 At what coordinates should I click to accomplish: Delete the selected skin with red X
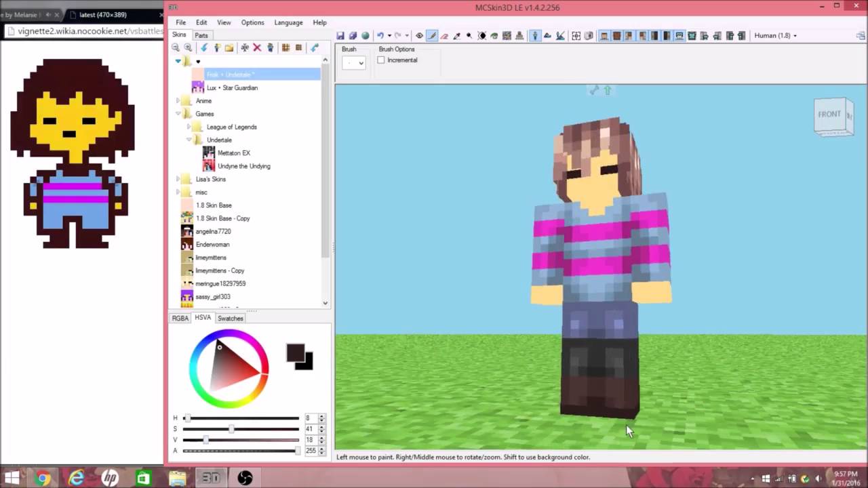[257, 47]
